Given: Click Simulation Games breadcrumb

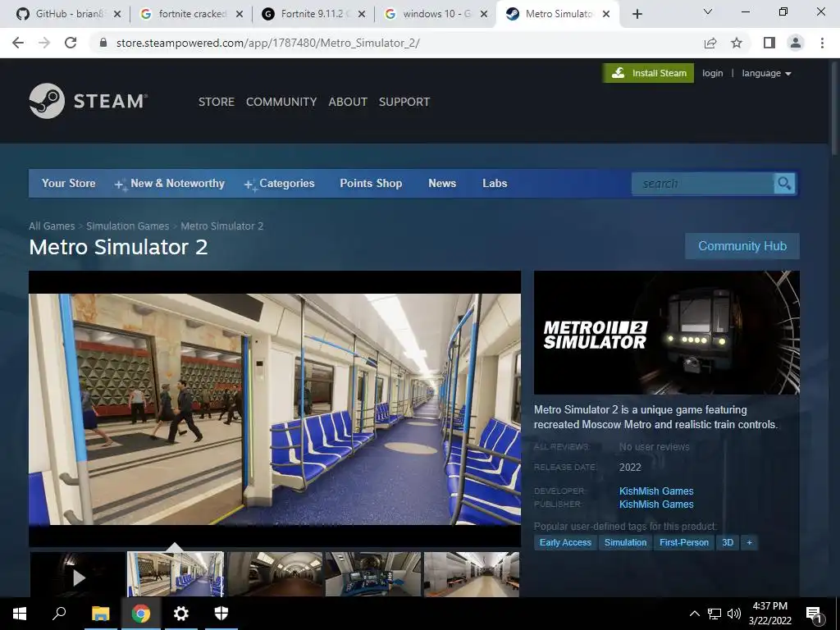Looking at the screenshot, I should point(127,226).
